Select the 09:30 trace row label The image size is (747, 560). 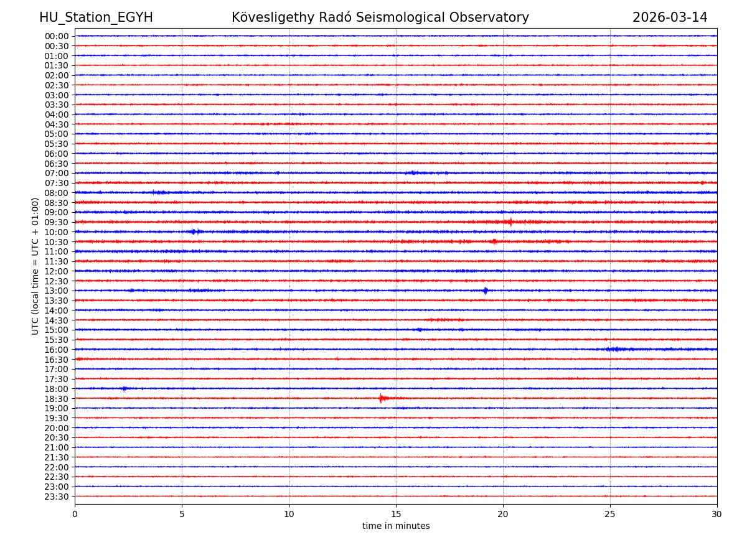(x=56, y=222)
